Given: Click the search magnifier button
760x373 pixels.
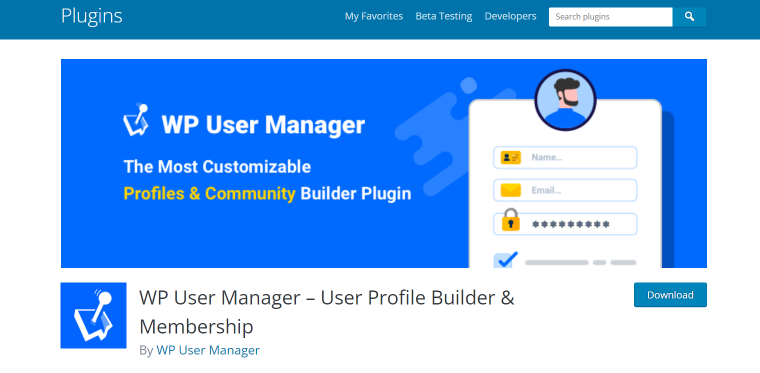Looking at the screenshot, I should coord(689,17).
